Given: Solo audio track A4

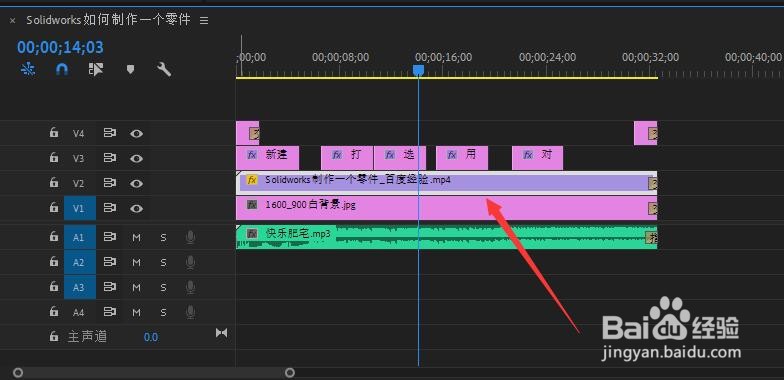Looking at the screenshot, I should 163,312.
